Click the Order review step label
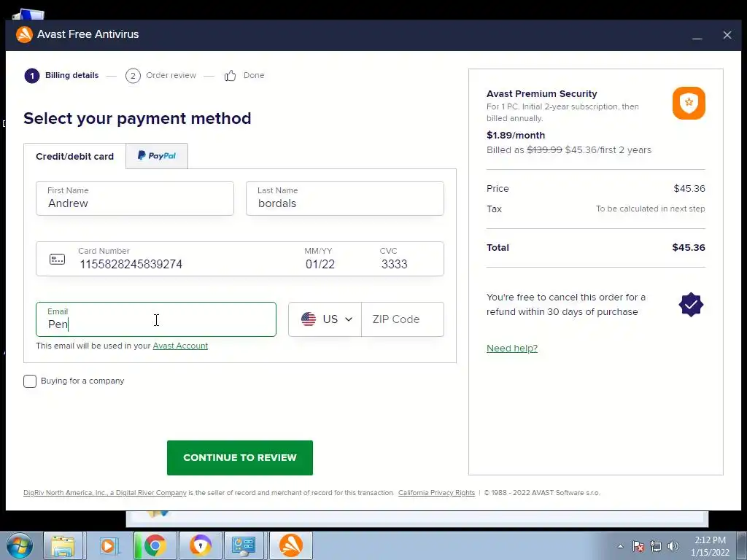 (171, 75)
